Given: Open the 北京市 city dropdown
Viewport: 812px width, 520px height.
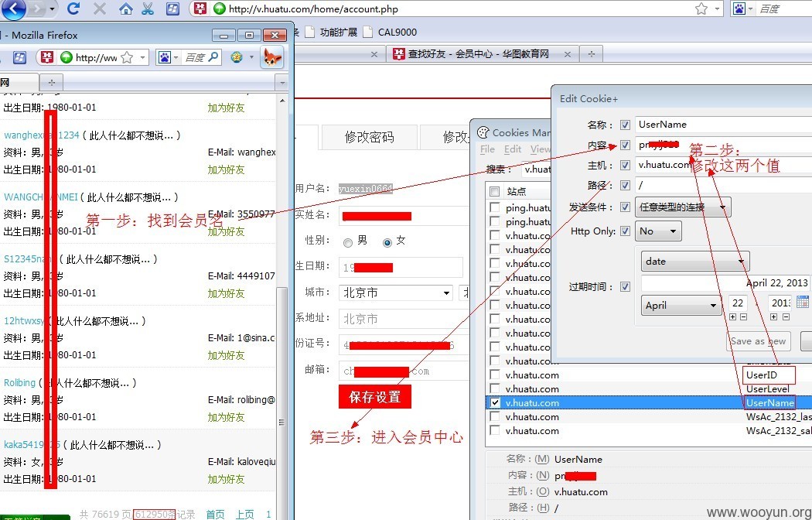Looking at the screenshot, I should coord(396,292).
